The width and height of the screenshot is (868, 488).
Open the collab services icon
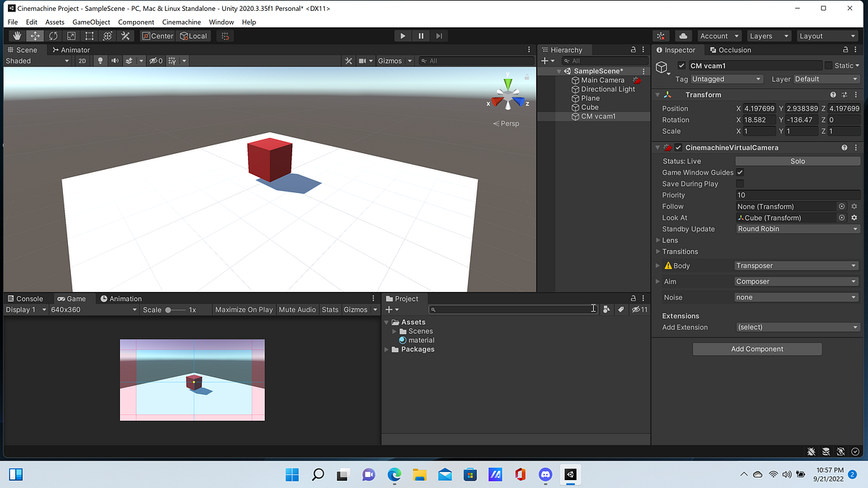coord(662,35)
